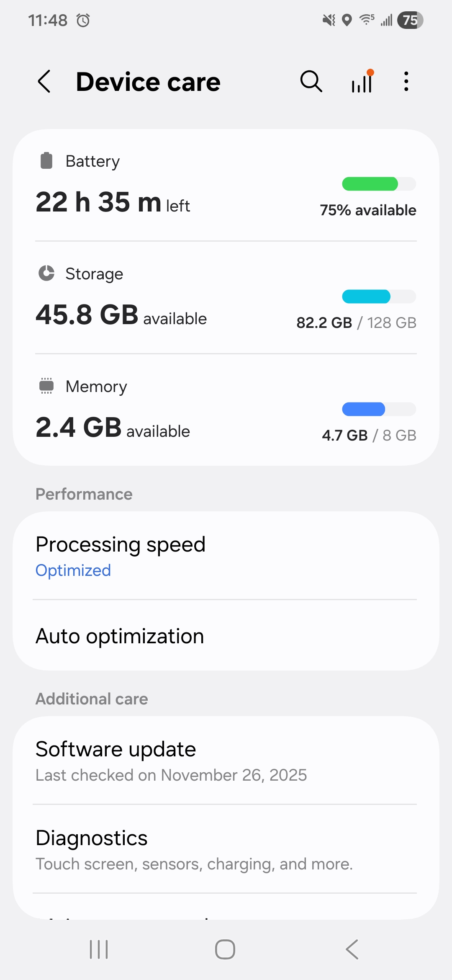Tap the Battery icon
The height and width of the screenshot is (980, 452).
pyautogui.click(x=46, y=161)
